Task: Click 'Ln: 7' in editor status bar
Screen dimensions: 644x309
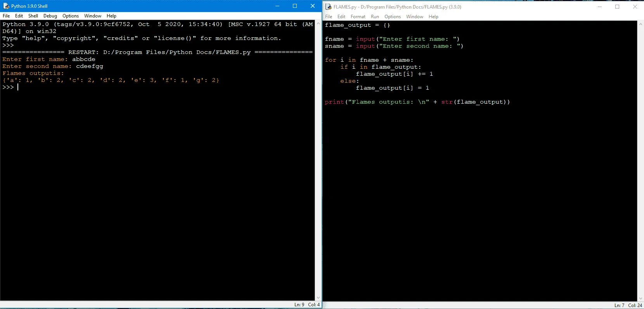Action: click(x=620, y=306)
